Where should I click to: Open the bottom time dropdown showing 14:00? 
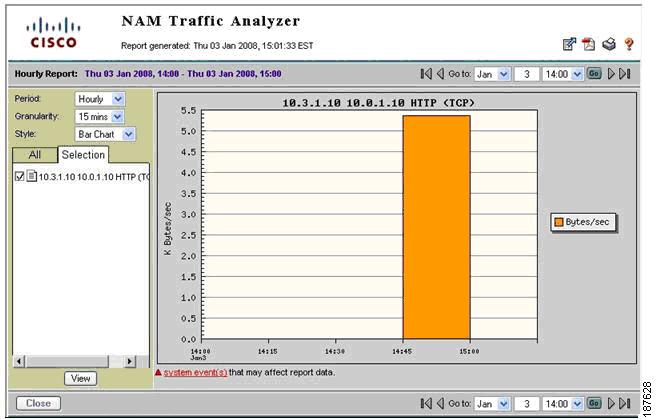[562, 404]
